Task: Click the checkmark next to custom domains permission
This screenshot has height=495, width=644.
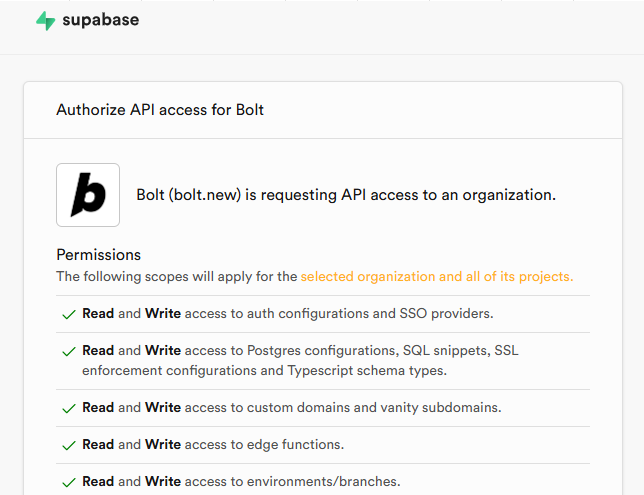Action: point(69,408)
